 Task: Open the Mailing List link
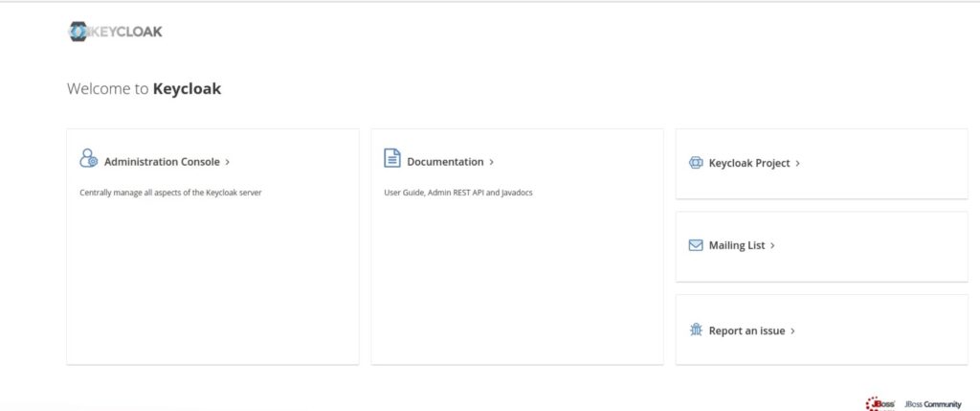click(736, 245)
